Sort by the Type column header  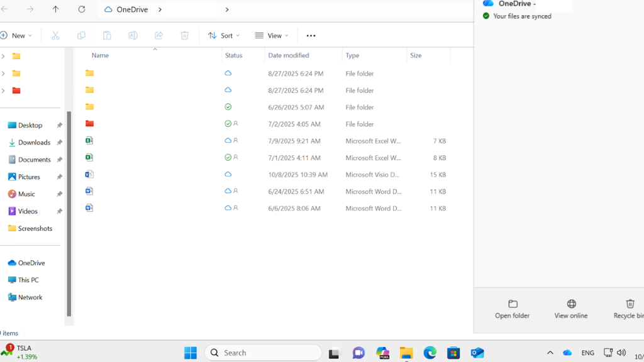coord(352,55)
